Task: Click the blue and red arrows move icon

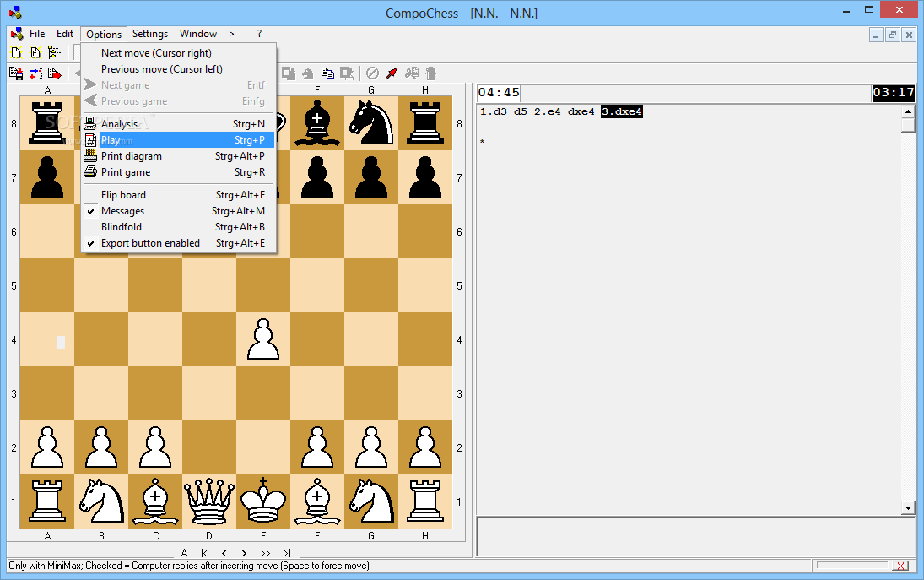Action: coord(35,73)
